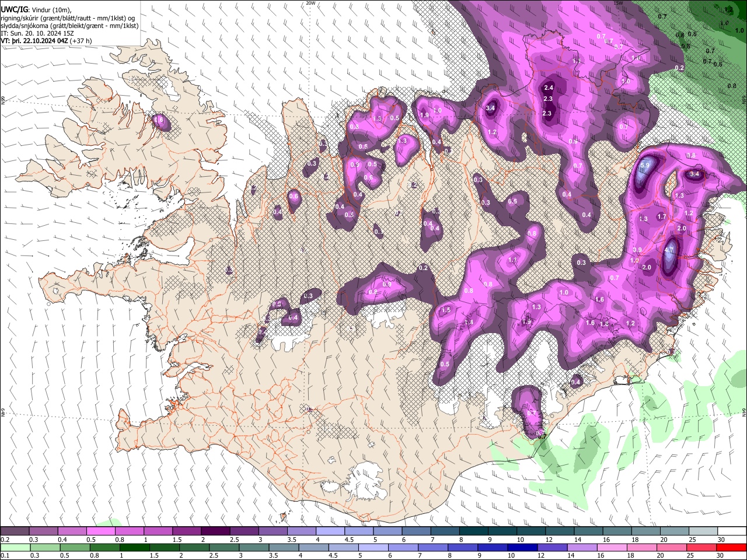747x560 pixels.
Task: Pick lower legend swatch between 0.1 and 0.3
Action: [15, 547]
